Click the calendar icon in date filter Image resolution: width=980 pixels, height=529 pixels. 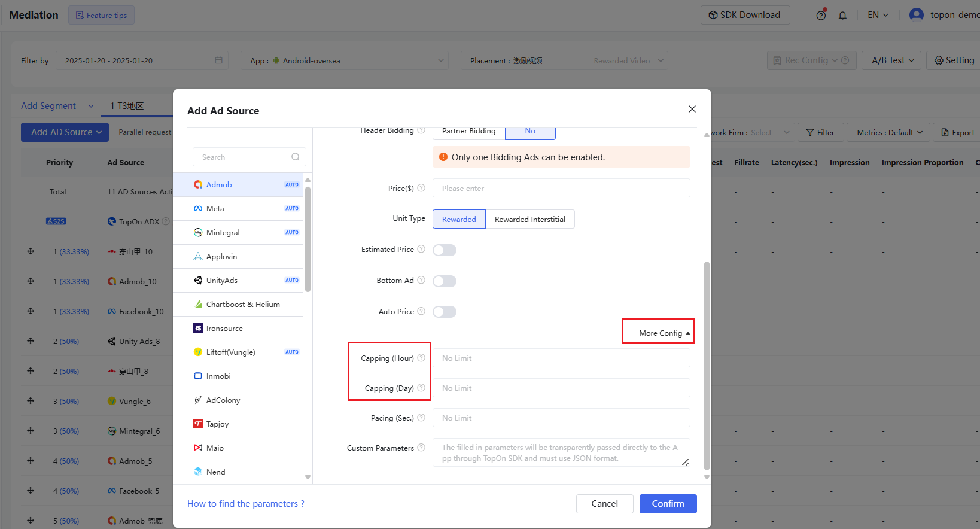pos(218,60)
